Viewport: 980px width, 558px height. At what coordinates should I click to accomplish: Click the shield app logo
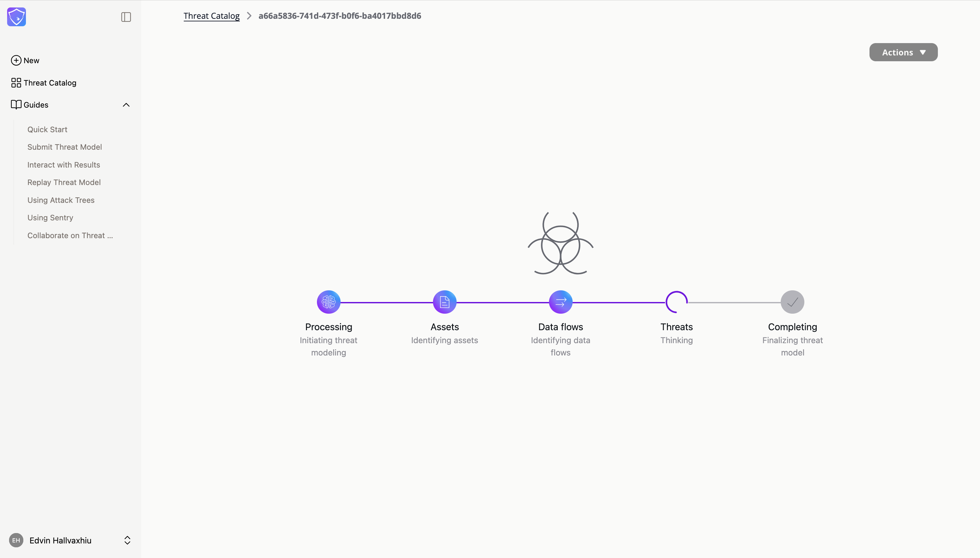17,17
